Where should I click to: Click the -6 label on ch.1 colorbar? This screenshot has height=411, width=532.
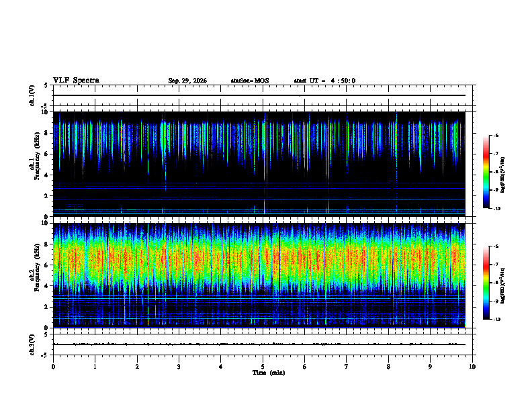point(496,135)
